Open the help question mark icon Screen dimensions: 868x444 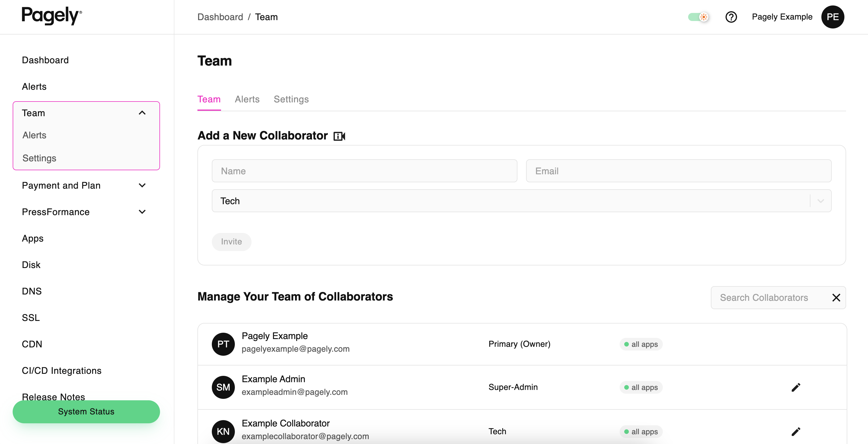click(731, 17)
